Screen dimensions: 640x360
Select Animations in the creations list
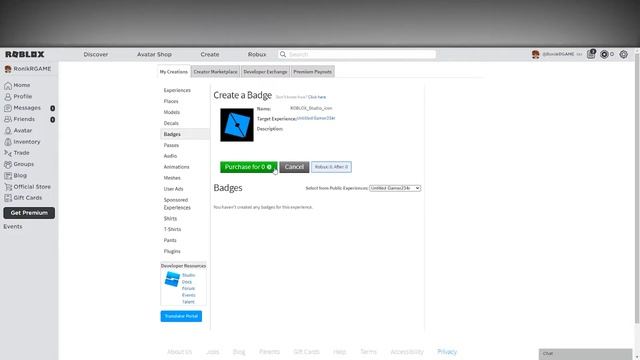(176, 167)
